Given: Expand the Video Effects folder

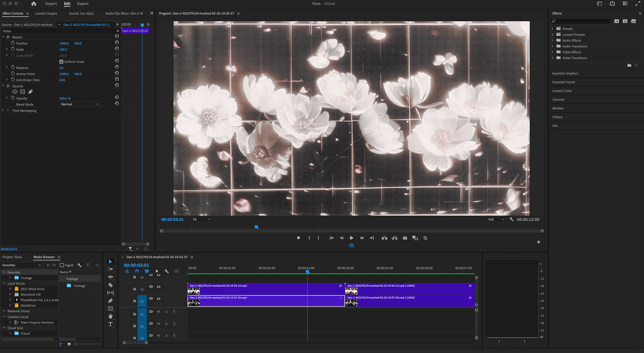Looking at the screenshot, I should tap(553, 52).
